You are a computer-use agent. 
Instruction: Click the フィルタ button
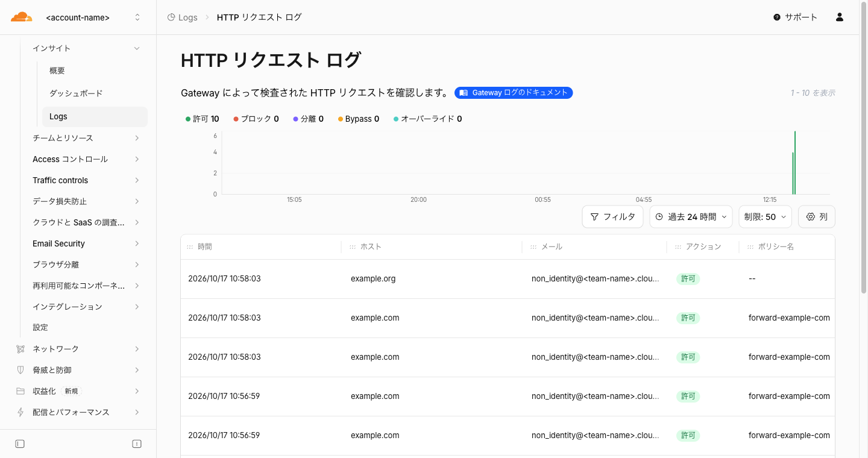pyautogui.click(x=613, y=217)
